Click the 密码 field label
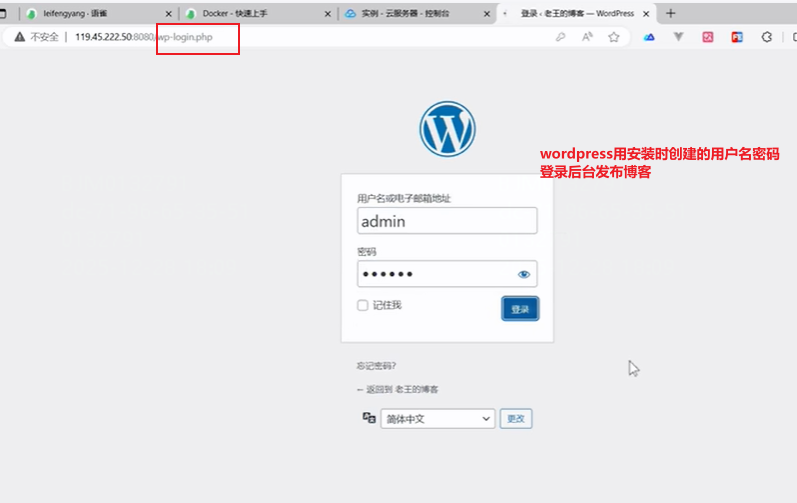 (366, 252)
